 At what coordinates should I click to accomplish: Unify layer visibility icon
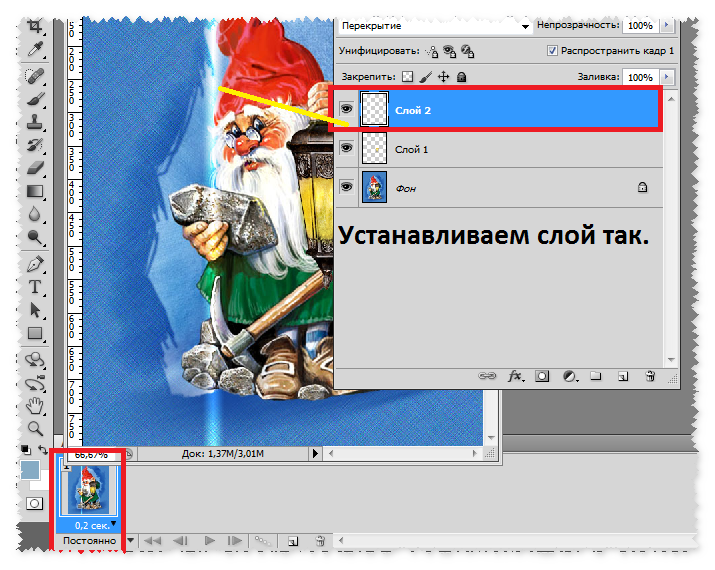click(450, 52)
